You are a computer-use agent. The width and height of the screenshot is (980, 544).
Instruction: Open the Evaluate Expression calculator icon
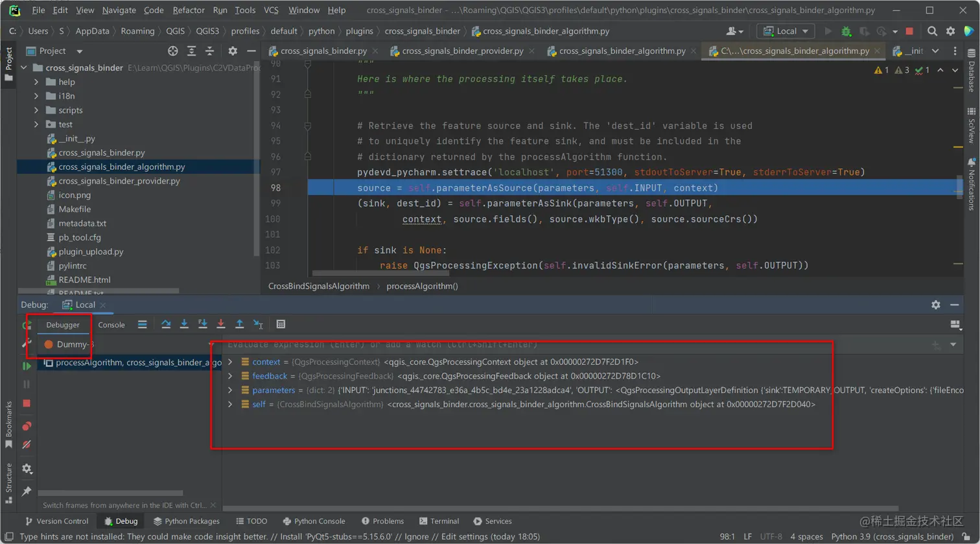pyautogui.click(x=281, y=324)
